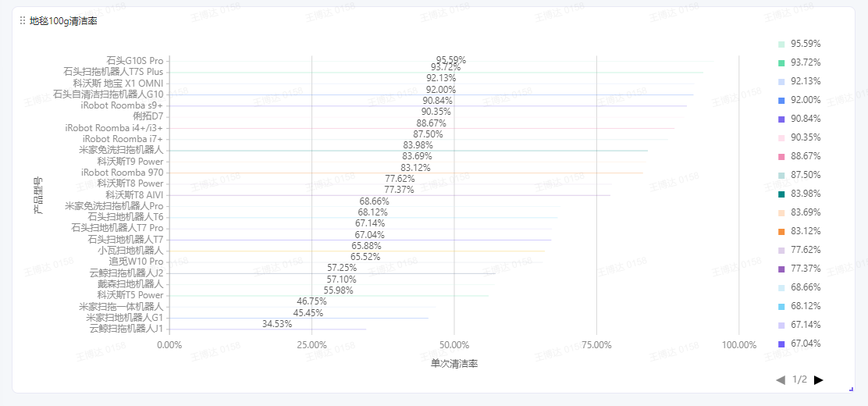
Task: Toggle the 95.59% legend series
Action: pyautogui.click(x=799, y=44)
